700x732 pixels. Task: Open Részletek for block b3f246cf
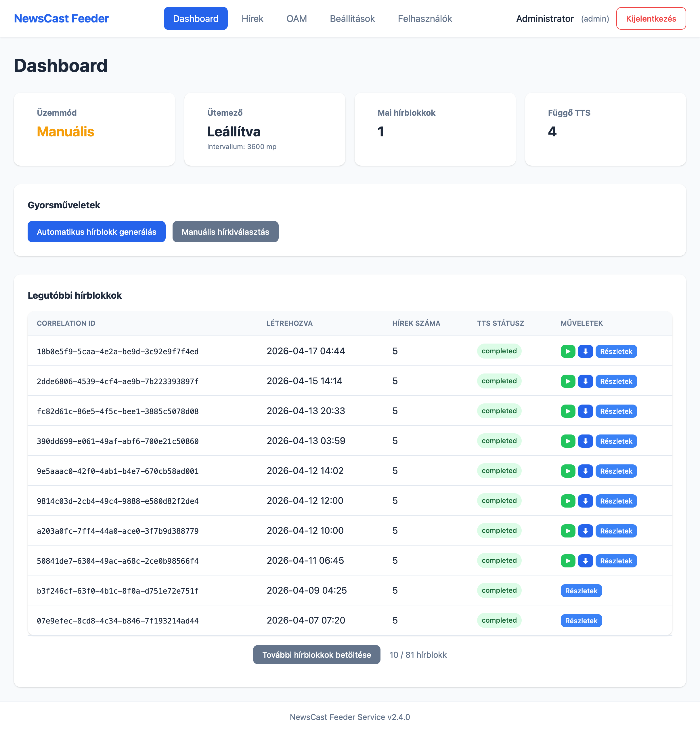pyautogui.click(x=581, y=590)
